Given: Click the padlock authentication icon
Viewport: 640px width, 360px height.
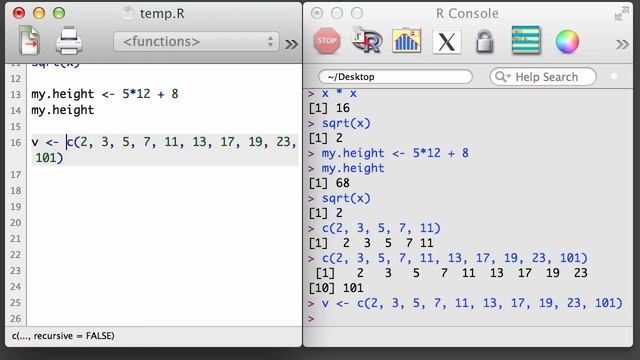Looking at the screenshot, I should point(485,42).
